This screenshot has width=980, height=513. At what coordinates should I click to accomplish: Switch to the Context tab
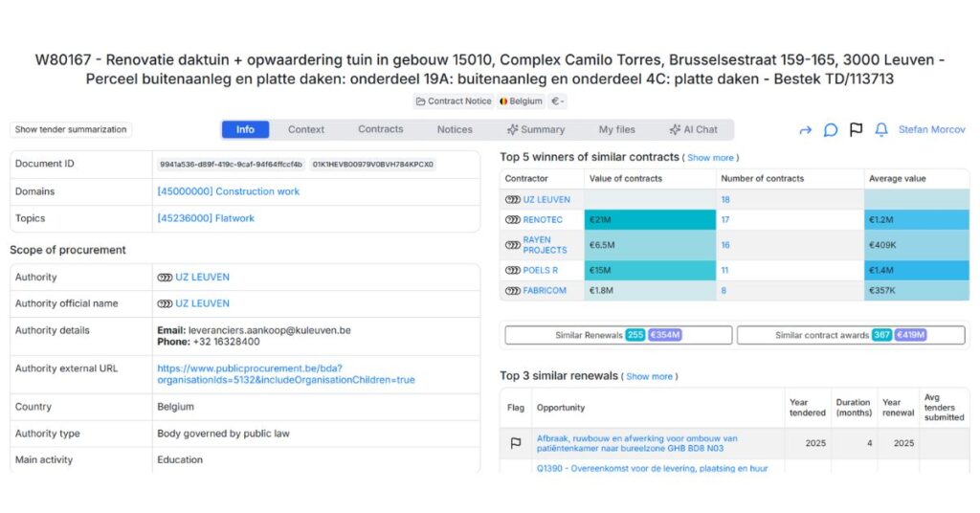click(x=306, y=130)
